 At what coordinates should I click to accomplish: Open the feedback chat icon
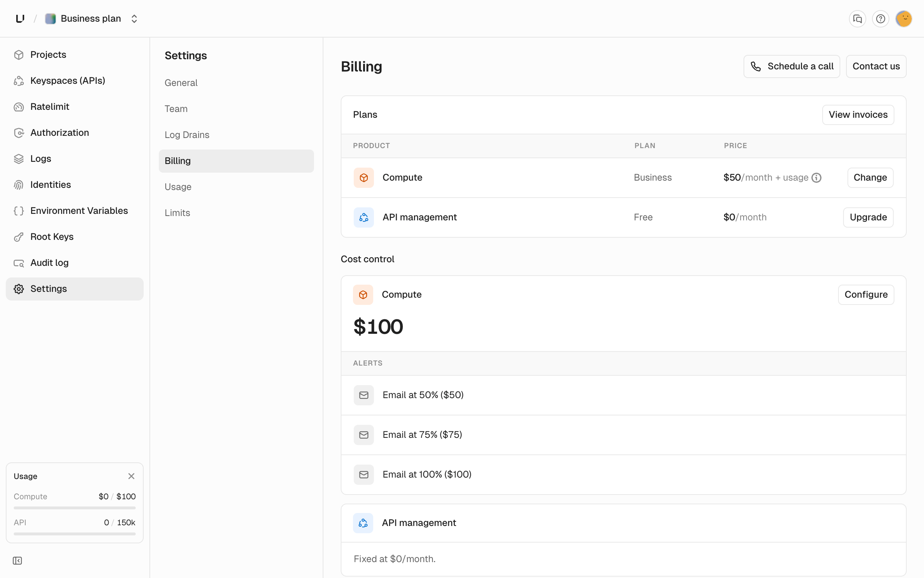click(x=857, y=19)
